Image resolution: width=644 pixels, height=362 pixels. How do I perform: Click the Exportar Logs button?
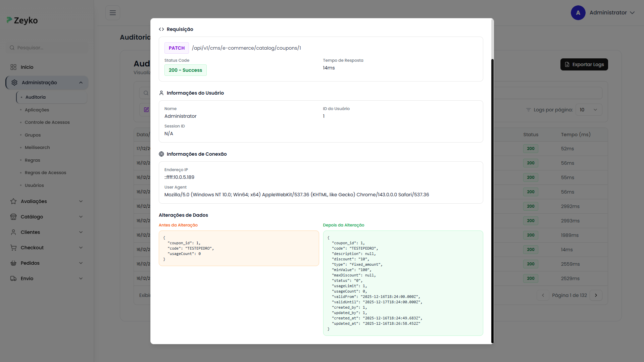pos(584,64)
